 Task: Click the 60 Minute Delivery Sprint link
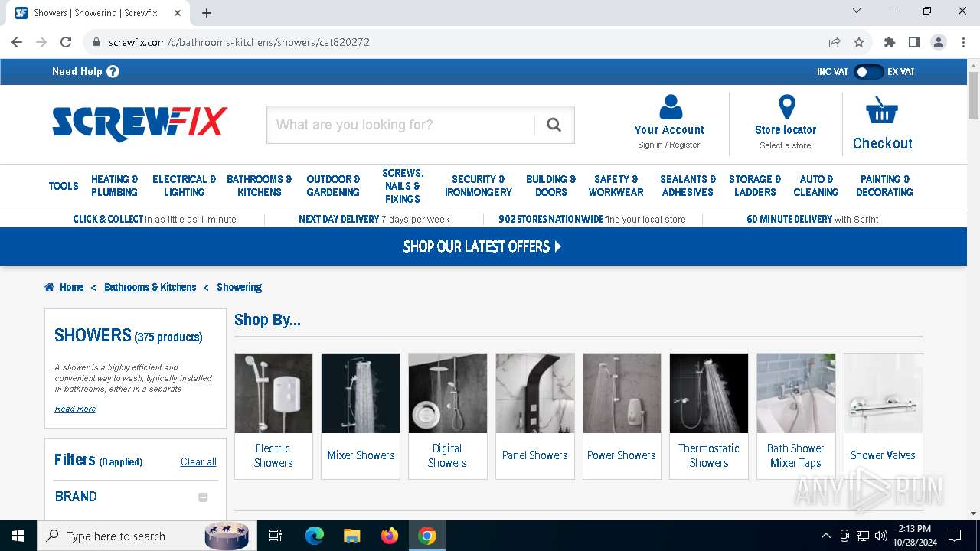point(812,219)
